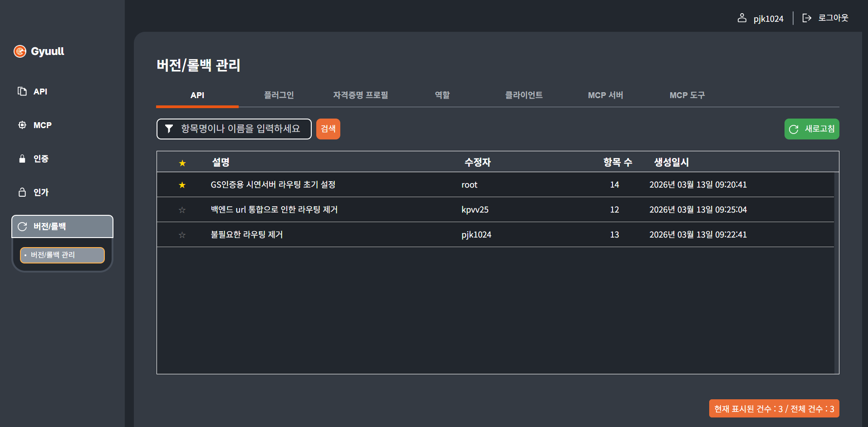Click the green 새로고침 refresh button
868x427 pixels.
coord(811,129)
